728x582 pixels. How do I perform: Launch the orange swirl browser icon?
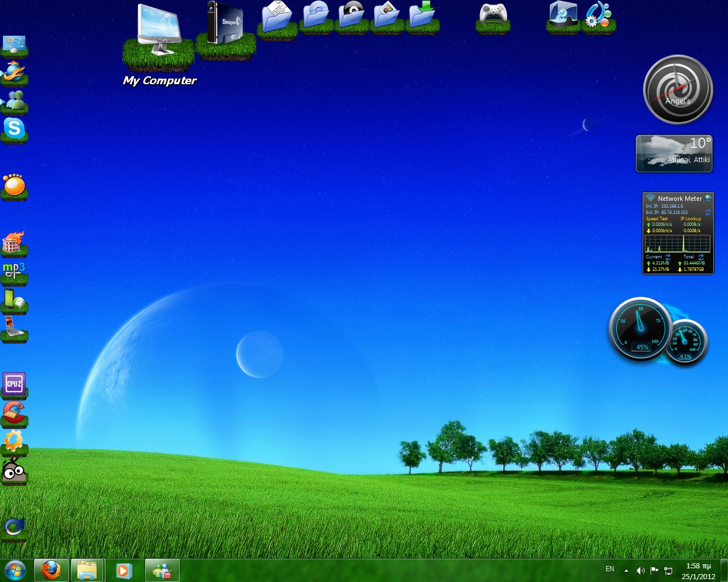click(14, 73)
